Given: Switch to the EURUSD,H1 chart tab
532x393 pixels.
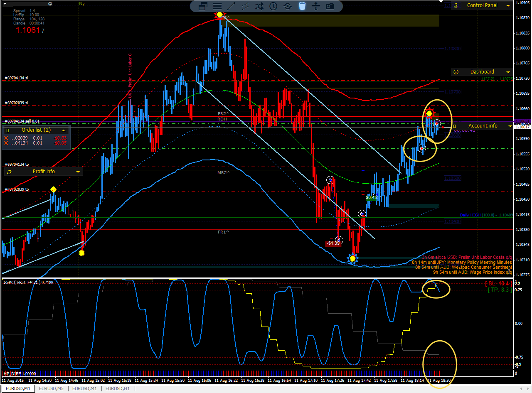Looking at the screenshot, I should pyautogui.click(x=118, y=388).
